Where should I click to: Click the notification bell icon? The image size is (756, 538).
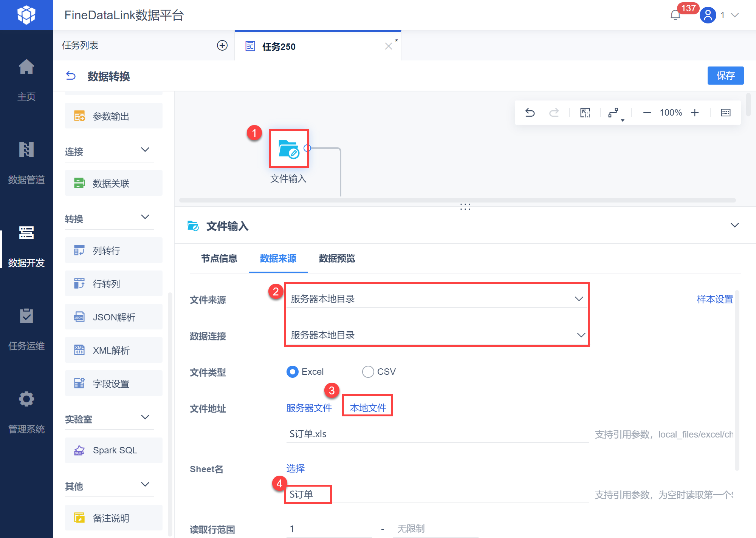675,15
